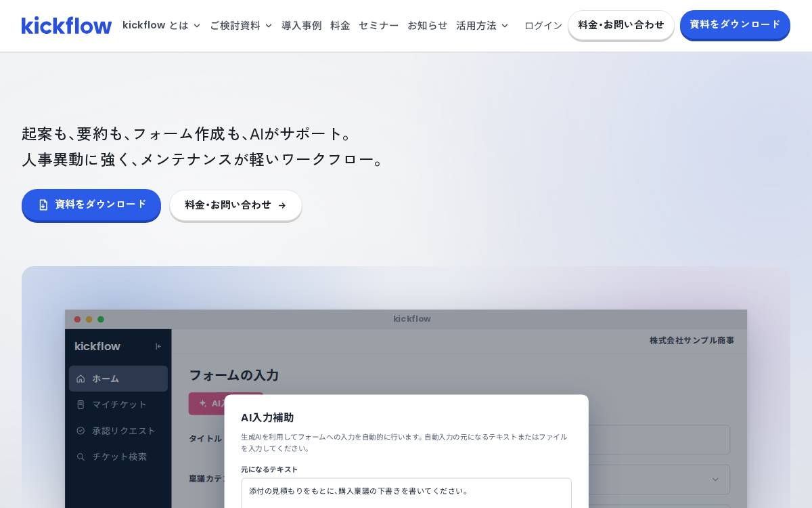812x508 pixels.
Task: Click hero 料金・お問い合わせ arrow button
Action: tap(235, 205)
